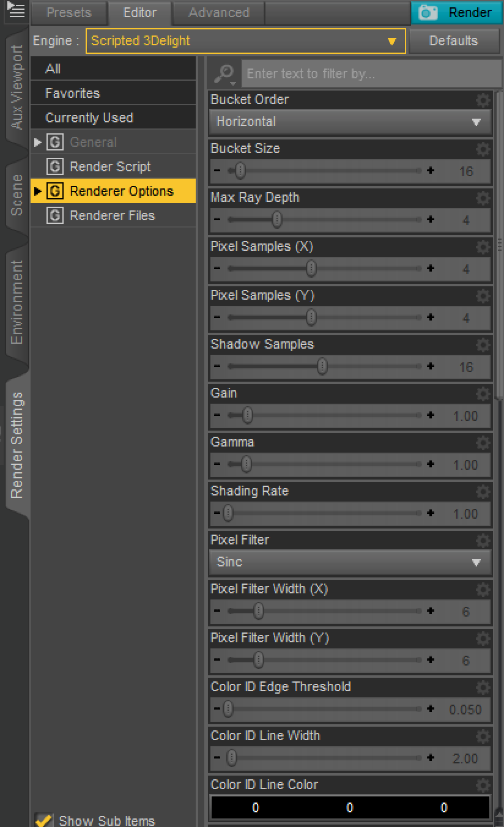The height and width of the screenshot is (827, 504).
Task: Click the properties list vertical scrollbar
Action: click(x=499, y=245)
